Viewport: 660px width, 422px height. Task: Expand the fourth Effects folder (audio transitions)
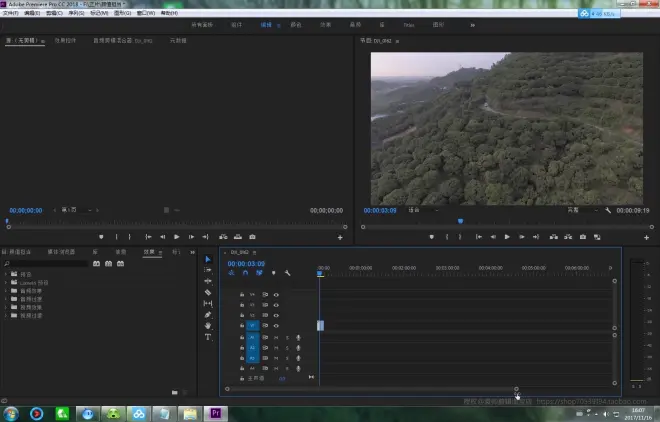tap(6, 299)
